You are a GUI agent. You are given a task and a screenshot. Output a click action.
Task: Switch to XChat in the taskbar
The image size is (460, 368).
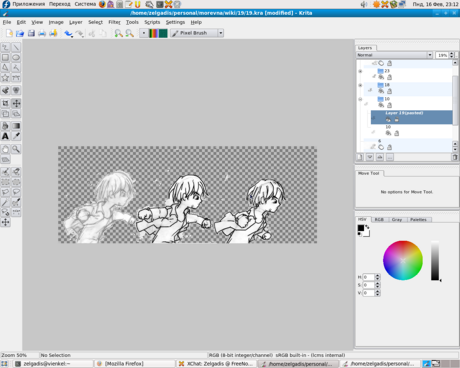click(216, 363)
